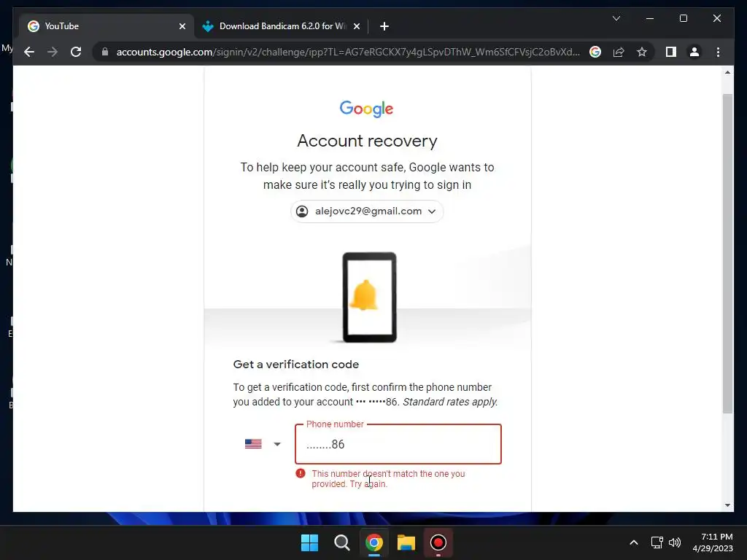Open Chrome three-dot menu

point(718,52)
